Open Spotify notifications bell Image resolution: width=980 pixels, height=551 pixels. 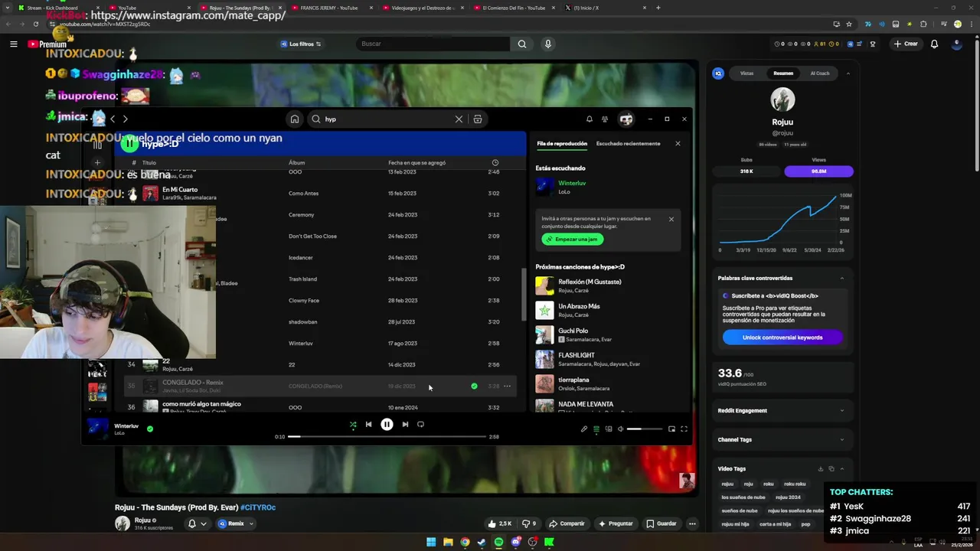coord(590,119)
